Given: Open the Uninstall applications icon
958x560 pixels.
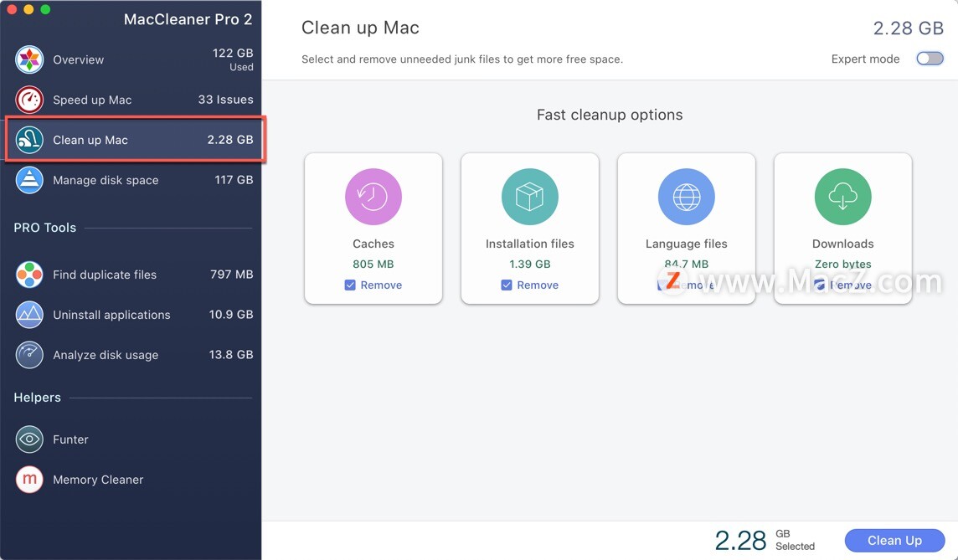Looking at the screenshot, I should point(29,315).
